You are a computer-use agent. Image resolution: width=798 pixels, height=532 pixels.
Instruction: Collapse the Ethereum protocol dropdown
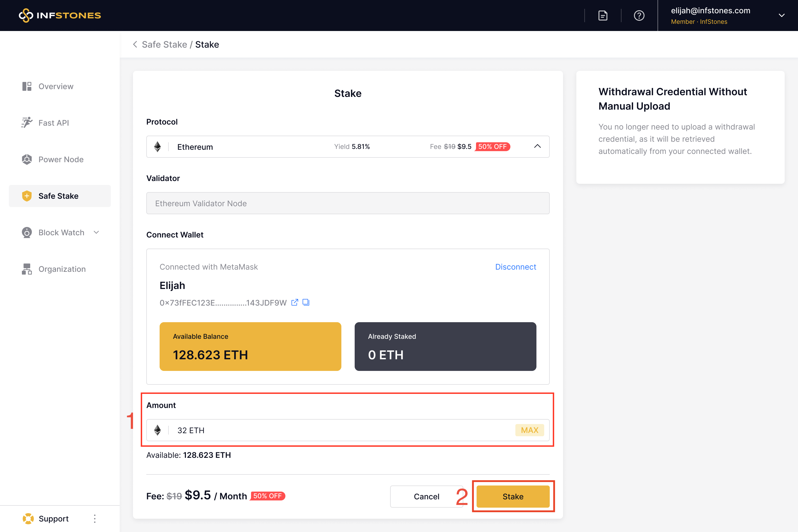click(x=537, y=147)
